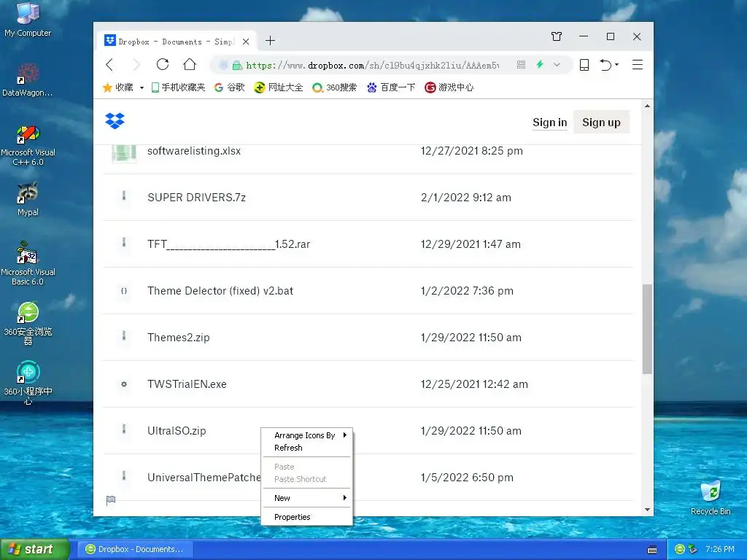Select the My Computer desktop icon
The height and width of the screenshot is (560, 747).
[x=28, y=20]
